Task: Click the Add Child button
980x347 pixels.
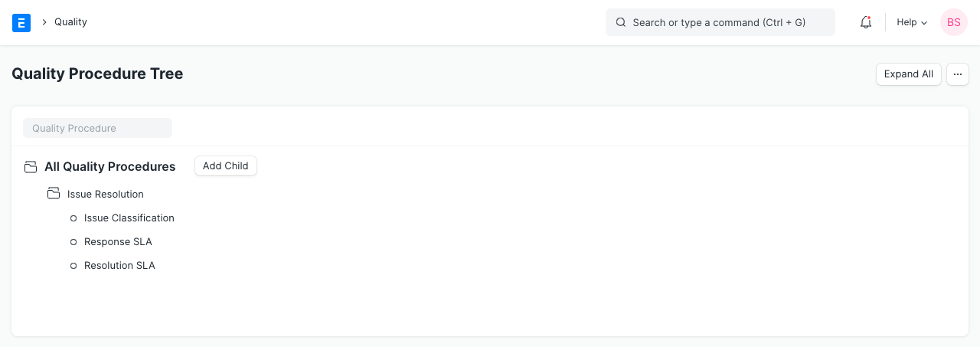Action: (226, 166)
